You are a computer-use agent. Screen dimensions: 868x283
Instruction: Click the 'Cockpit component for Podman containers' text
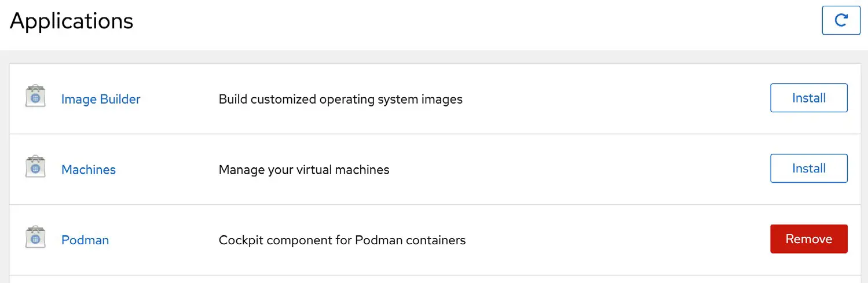point(342,240)
